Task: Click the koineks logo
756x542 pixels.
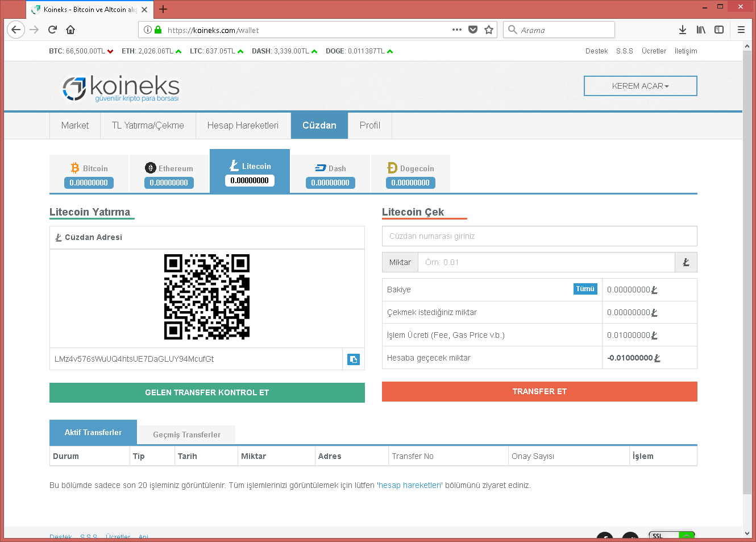Action: (x=121, y=88)
